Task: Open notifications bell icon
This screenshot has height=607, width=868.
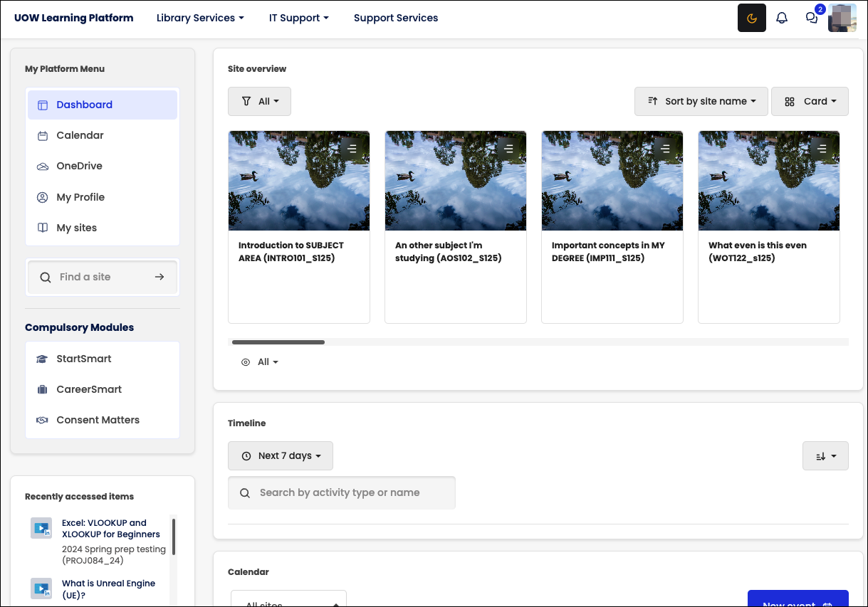Action: point(782,18)
